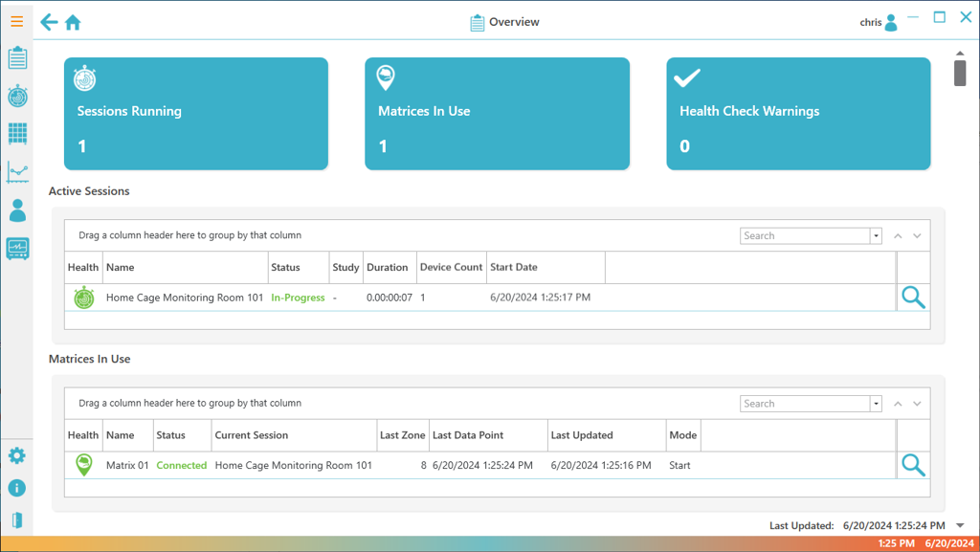Sort Active Sessions by Study column
This screenshot has width=980, height=552.
pos(346,267)
